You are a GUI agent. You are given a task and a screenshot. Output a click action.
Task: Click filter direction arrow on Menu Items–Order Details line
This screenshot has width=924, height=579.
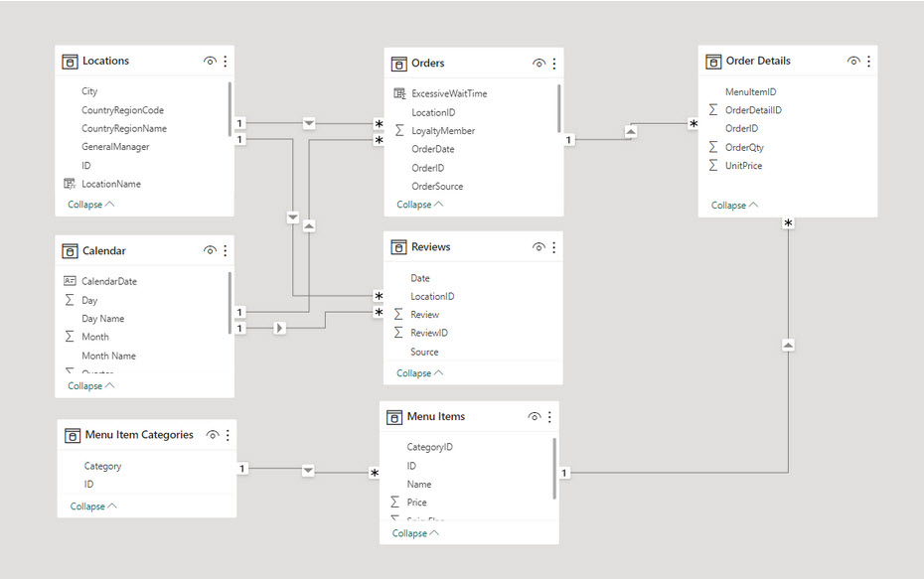tap(788, 345)
